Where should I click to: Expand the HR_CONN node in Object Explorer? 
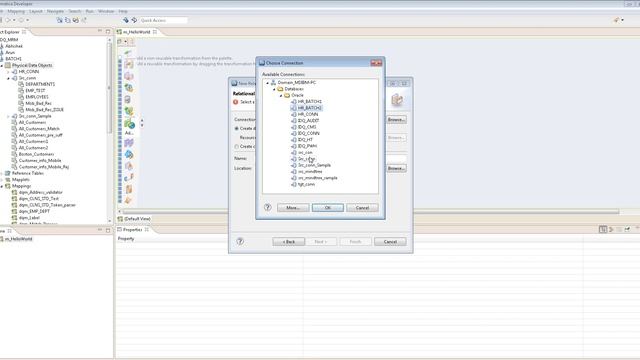pyautogui.click(x=8, y=72)
